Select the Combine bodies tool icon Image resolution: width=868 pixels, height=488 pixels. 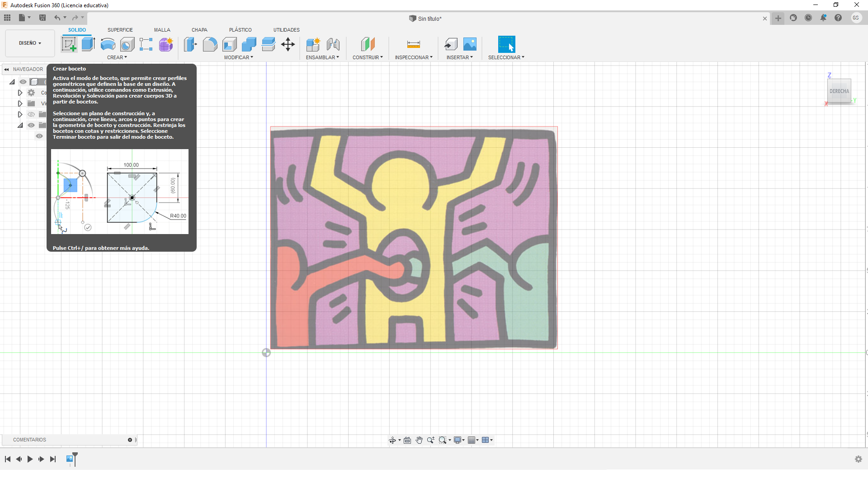click(249, 44)
